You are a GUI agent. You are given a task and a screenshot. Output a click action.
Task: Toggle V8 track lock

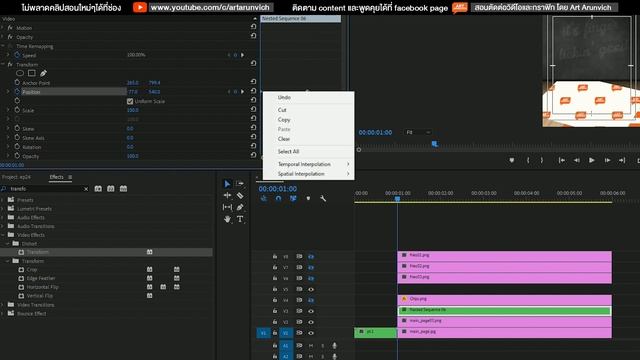275,256
